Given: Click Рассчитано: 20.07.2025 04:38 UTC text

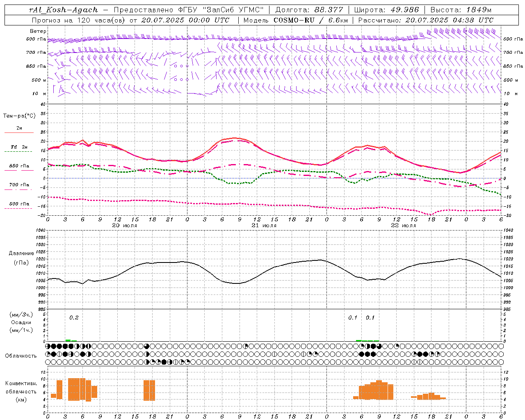Looking at the screenshot, I should 426,20.
